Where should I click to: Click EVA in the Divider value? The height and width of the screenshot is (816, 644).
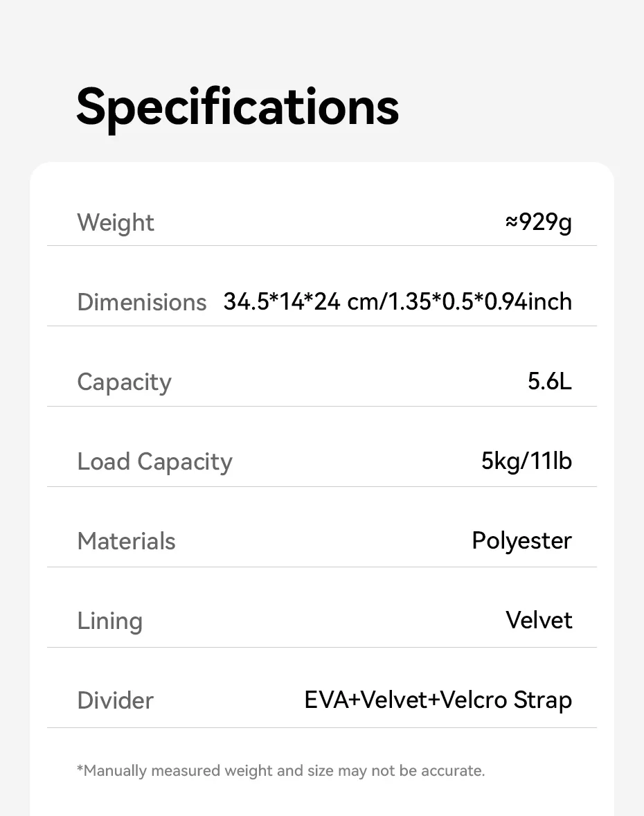click(x=327, y=700)
